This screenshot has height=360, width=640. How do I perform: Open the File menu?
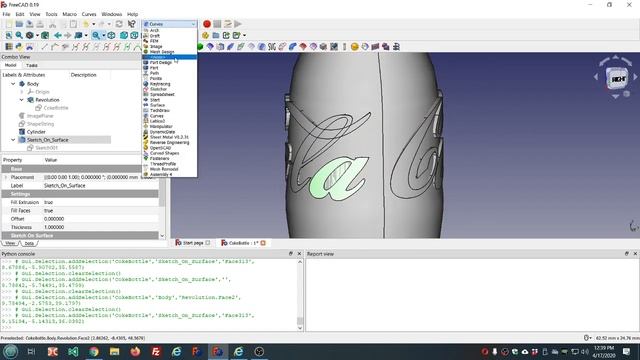[7, 14]
